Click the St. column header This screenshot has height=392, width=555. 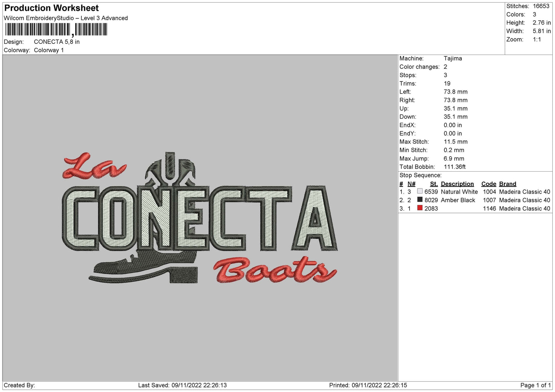(434, 184)
